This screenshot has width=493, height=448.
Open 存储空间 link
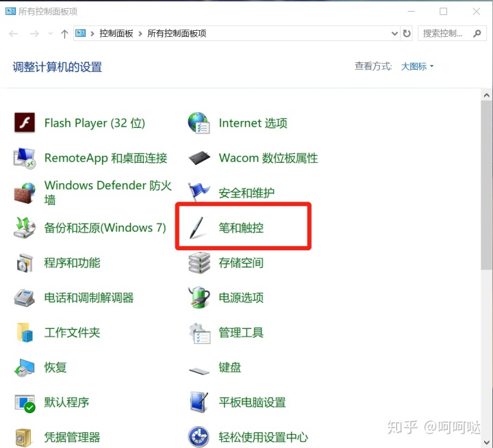(241, 263)
